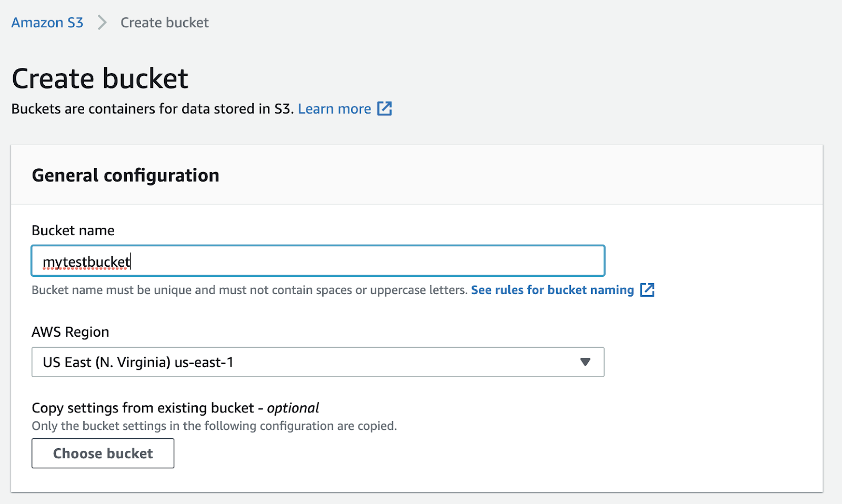Click 'Only the bucket settings' helper text
Image resolution: width=842 pixels, height=504 pixels.
pyautogui.click(x=214, y=426)
